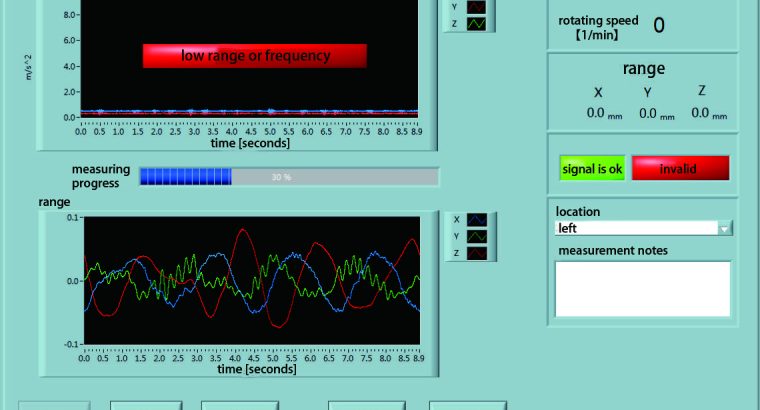Viewport: 760px width, 410px height.
Task: Click the flat blue signal line in the upper plot
Action: click(249, 111)
